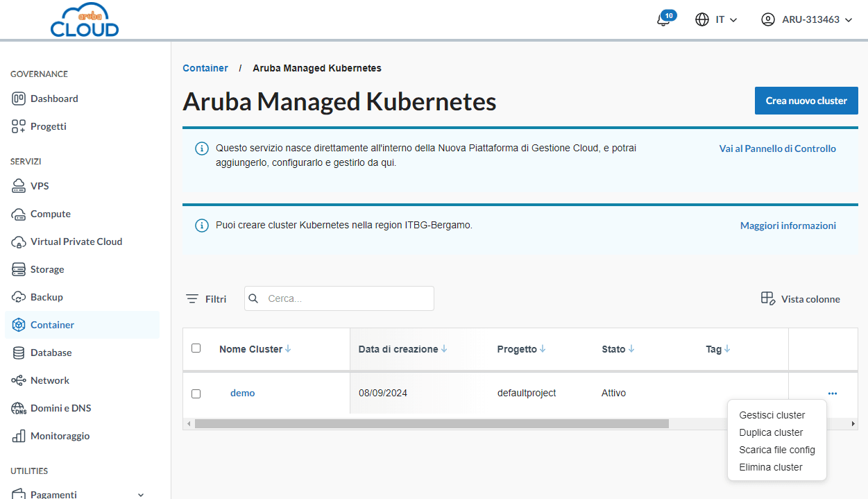868x499 pixels.
Task: Click the Crea nuovo cluster button
Action: point(806,101)
